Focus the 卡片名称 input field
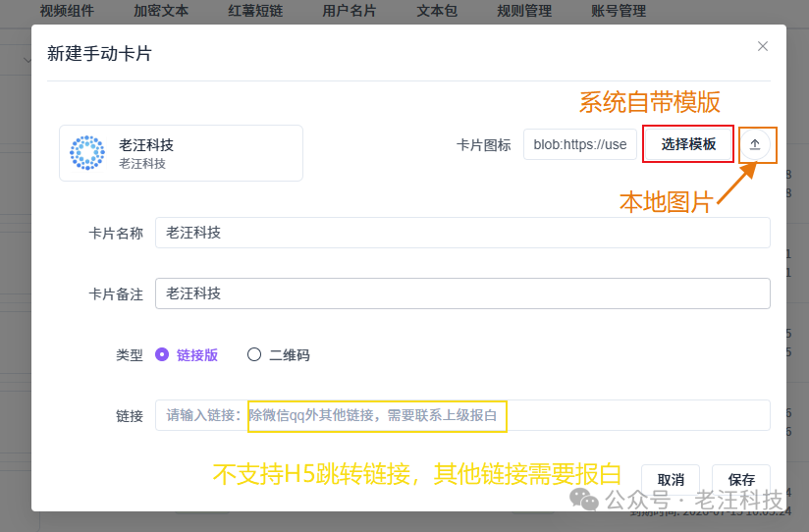Screen dimensions: 809x532 tap(462, 233)
